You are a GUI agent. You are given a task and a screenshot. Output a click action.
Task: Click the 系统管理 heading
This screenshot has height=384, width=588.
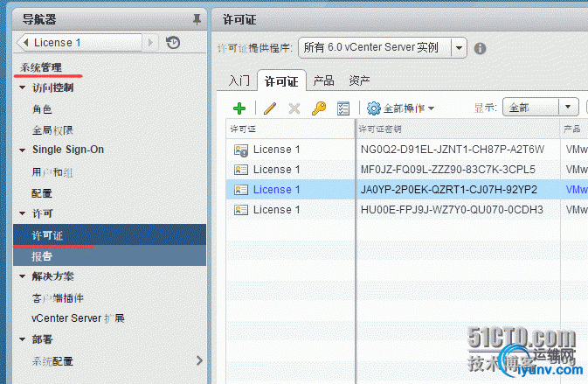tap(41, 67)
